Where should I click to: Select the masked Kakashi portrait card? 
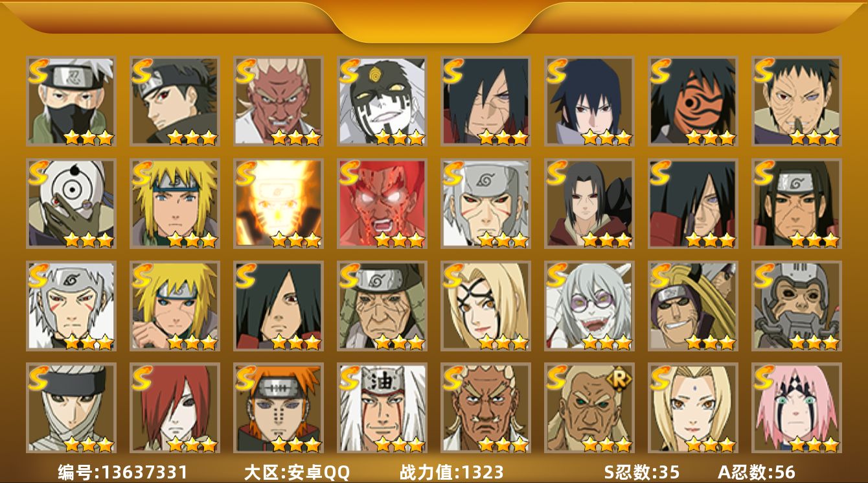pyautogui.click(x=71, y=100)
